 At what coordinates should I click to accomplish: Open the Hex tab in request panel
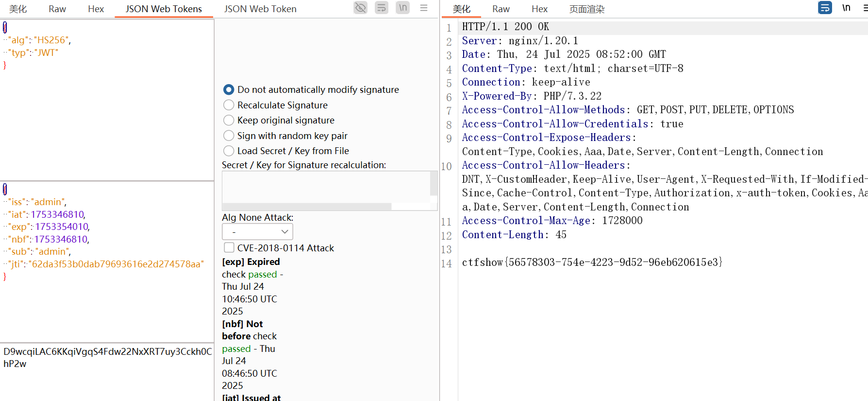tap(96, 9)
